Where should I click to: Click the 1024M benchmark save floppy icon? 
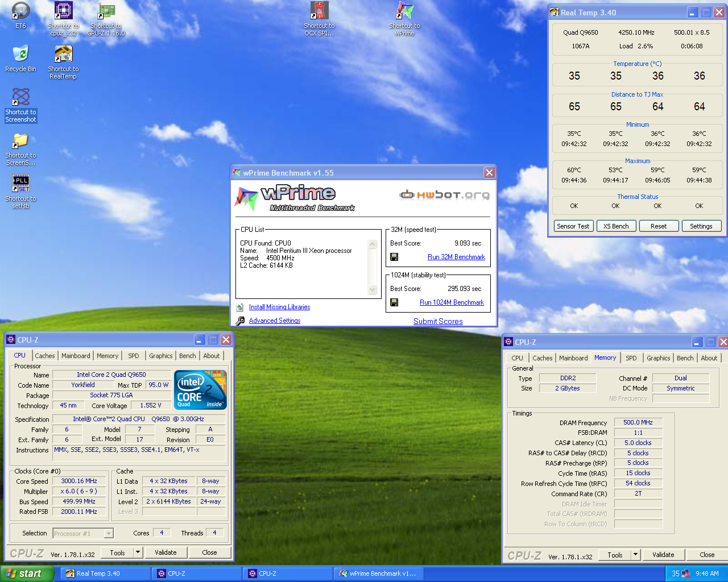click(394, 302)
